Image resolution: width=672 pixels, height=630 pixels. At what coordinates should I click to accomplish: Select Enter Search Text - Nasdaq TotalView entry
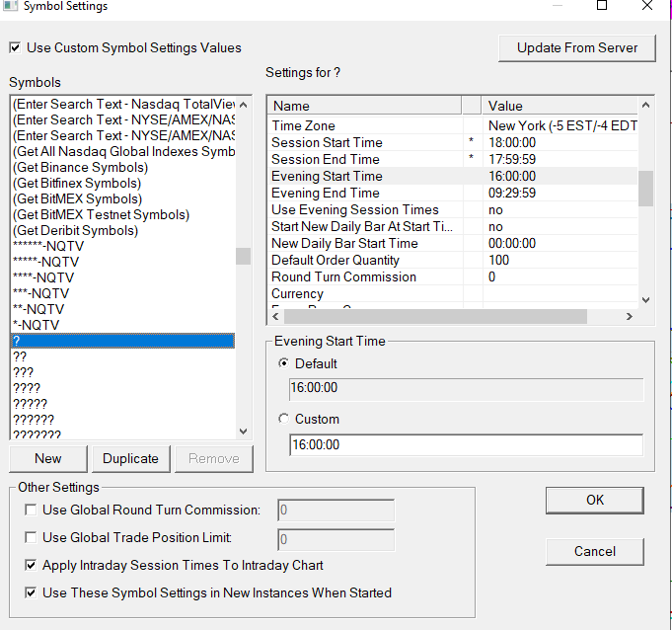click(x=123, y=105)
